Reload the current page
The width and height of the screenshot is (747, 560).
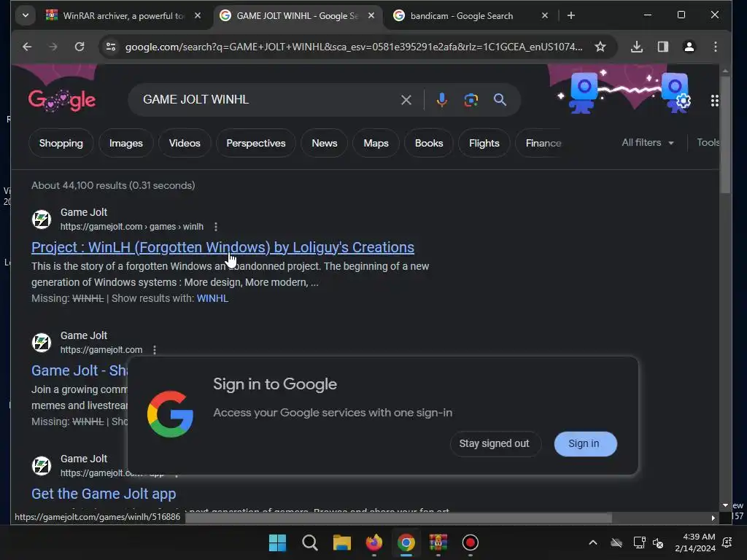click(x=80, y=47)
